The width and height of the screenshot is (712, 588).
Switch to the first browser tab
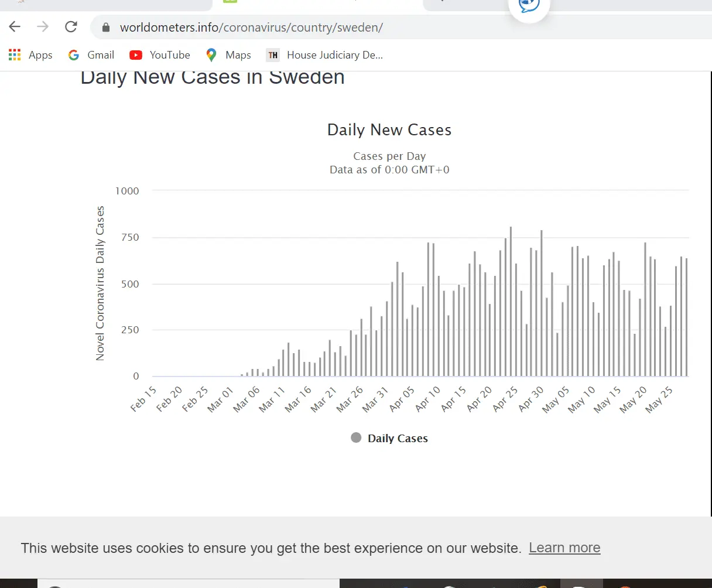(105, 4)
